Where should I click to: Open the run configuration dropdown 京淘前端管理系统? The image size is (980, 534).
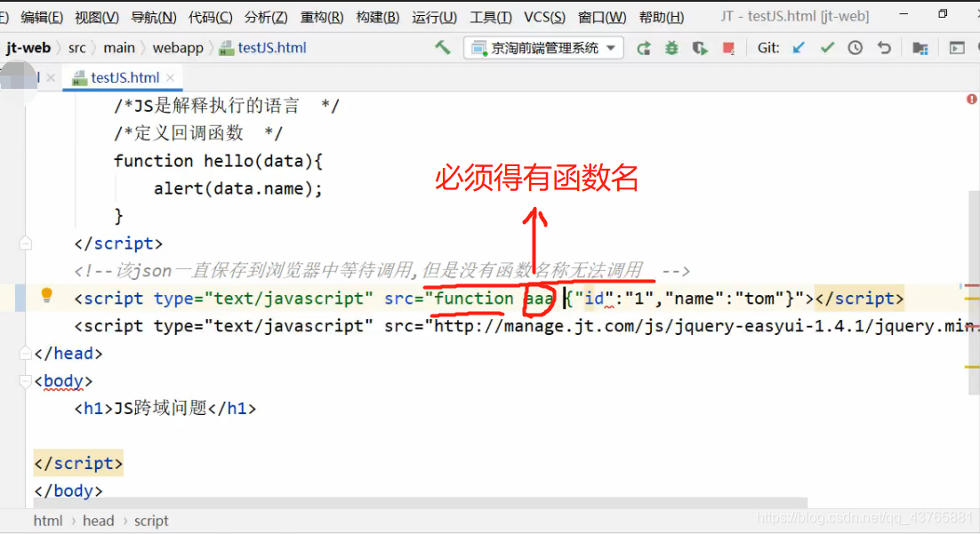pos(543,48)
